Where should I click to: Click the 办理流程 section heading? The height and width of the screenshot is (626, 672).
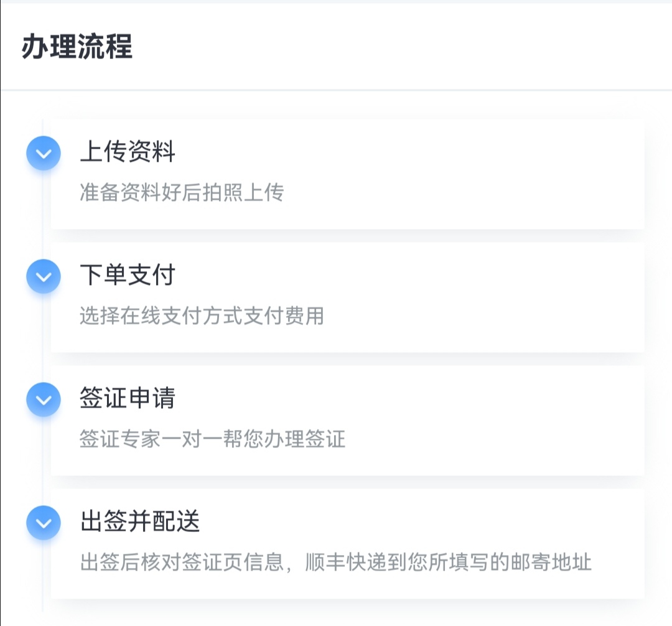click(x=77, y=46)
